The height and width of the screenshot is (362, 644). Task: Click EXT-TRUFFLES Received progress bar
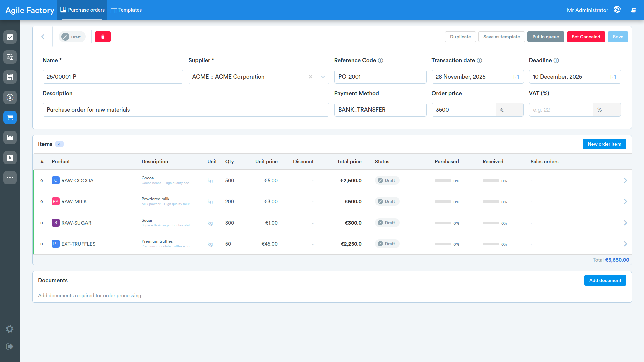[491, 244]
